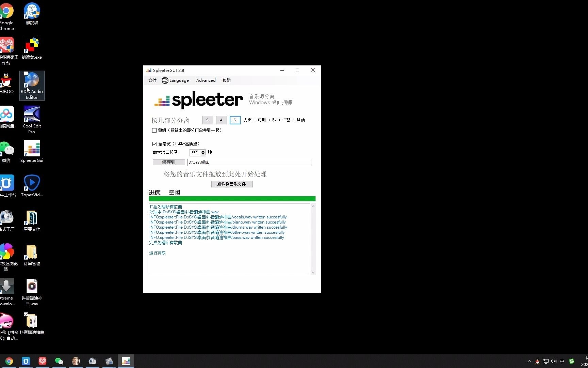Image resolution: width=588 pixels, height=368 pixels.
Task: Click the piano.wav written log line
Action: point(217,222)
